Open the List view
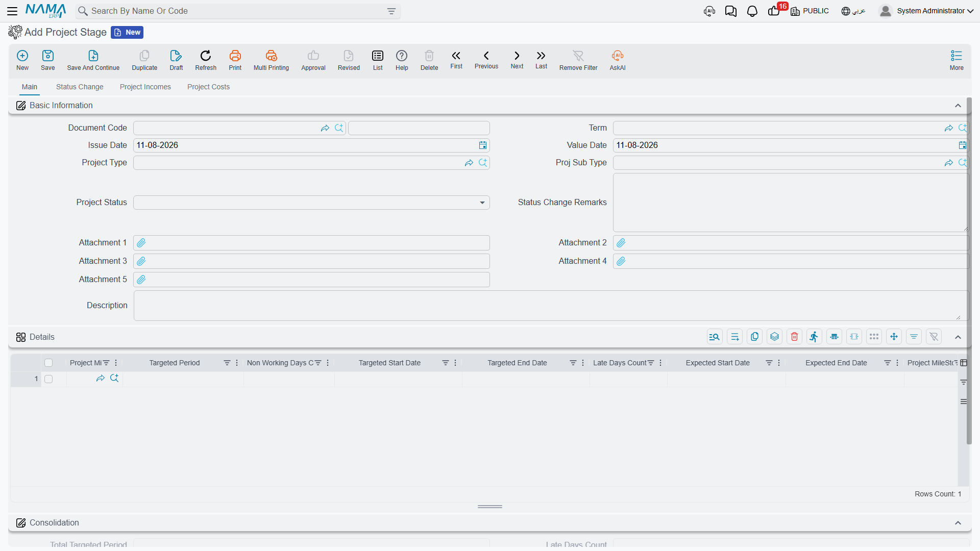Screen dimensions: 980x551 (x=378, y=60)
